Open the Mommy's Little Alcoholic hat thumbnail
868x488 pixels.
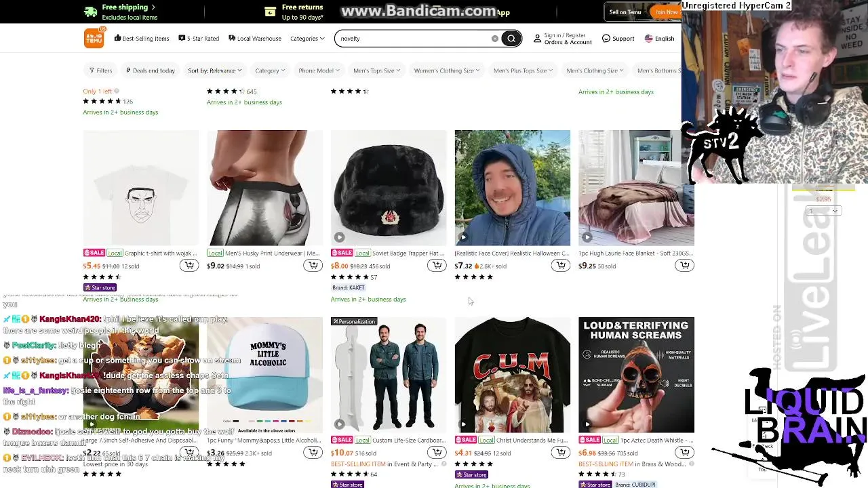tap(264, 375)
